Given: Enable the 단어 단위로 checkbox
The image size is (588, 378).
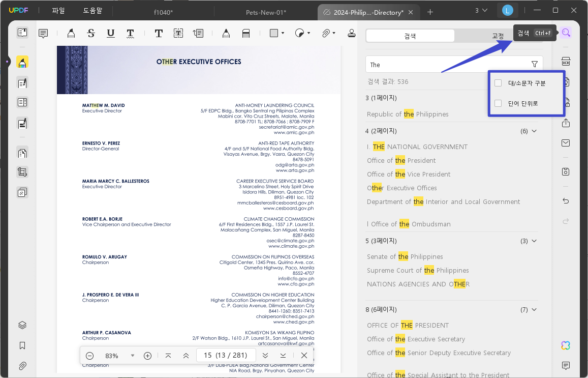Looking at the screenshot, I should tap(498, 103).
